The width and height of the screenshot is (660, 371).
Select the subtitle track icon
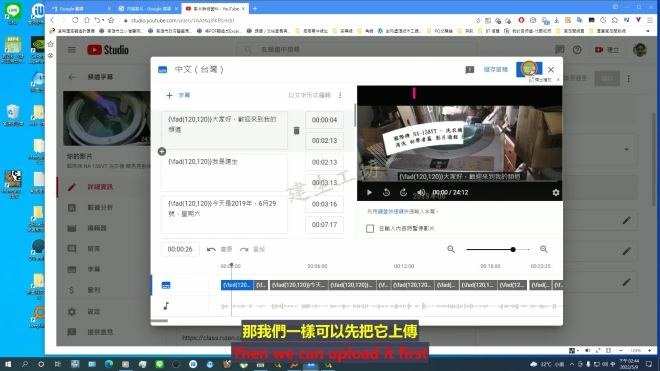coord(166,286)
